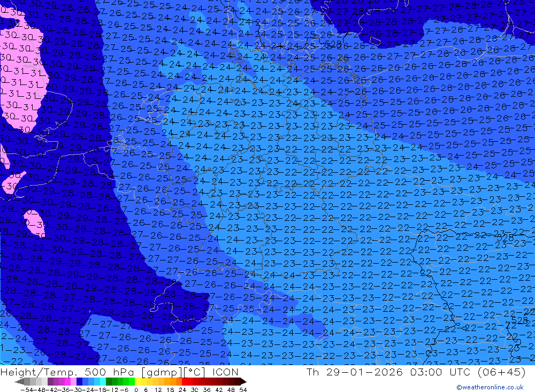Click the positive '42' legend scale label

pyautogui.click(x=219, y=390)
